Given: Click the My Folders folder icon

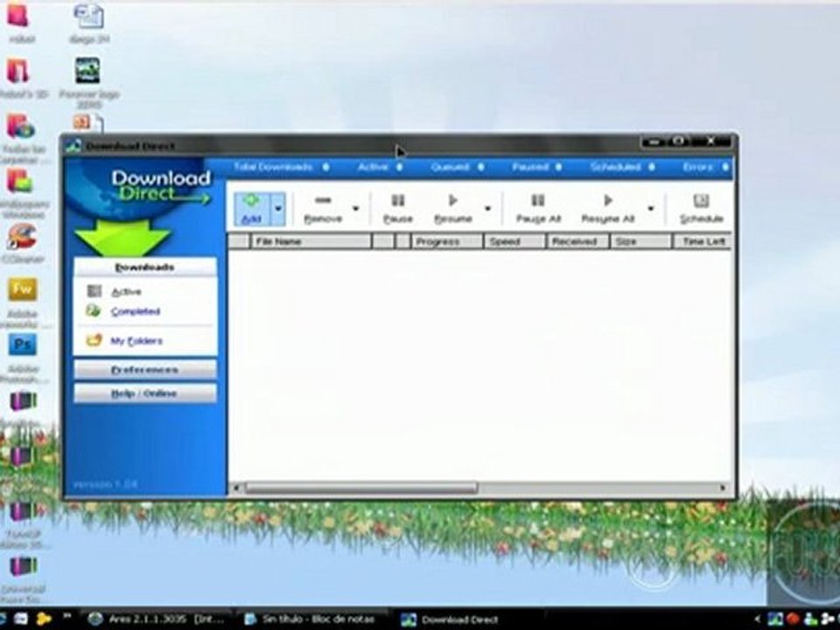Looking at the screenshot, I should (94, 340).
